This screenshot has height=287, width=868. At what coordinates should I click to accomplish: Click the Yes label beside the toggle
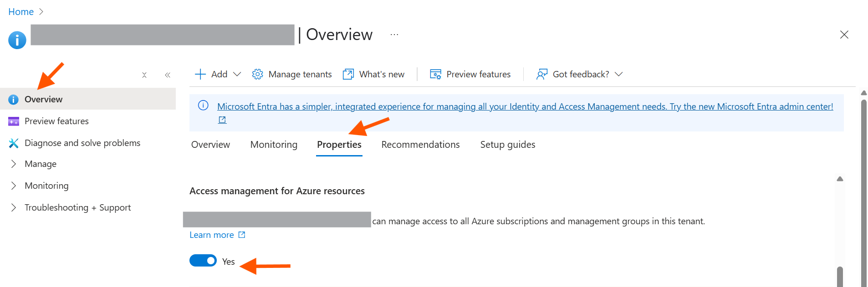[229, 262]
